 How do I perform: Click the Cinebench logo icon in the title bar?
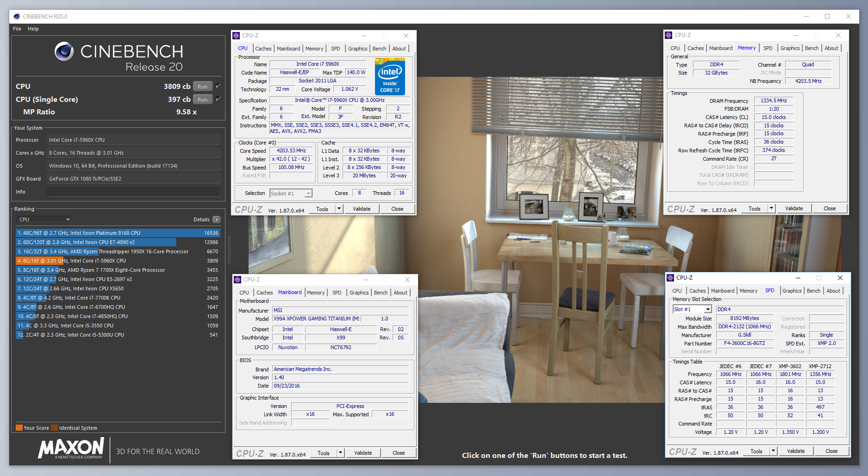coord(17,16)
